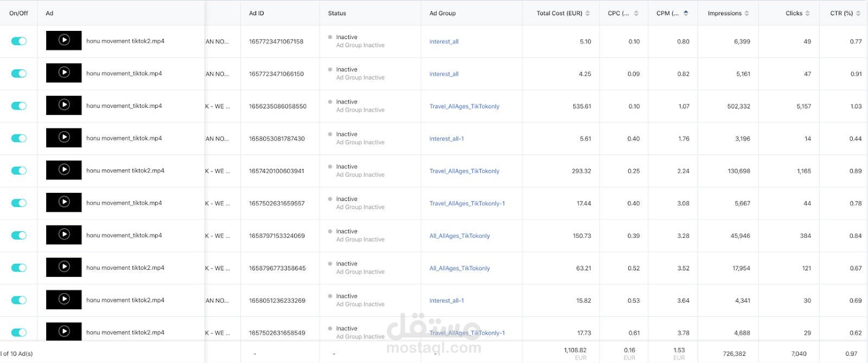Toggle off ad 1656235086058550 switch
The height and width of the screenshot is (363, 868).
point(19,106)
